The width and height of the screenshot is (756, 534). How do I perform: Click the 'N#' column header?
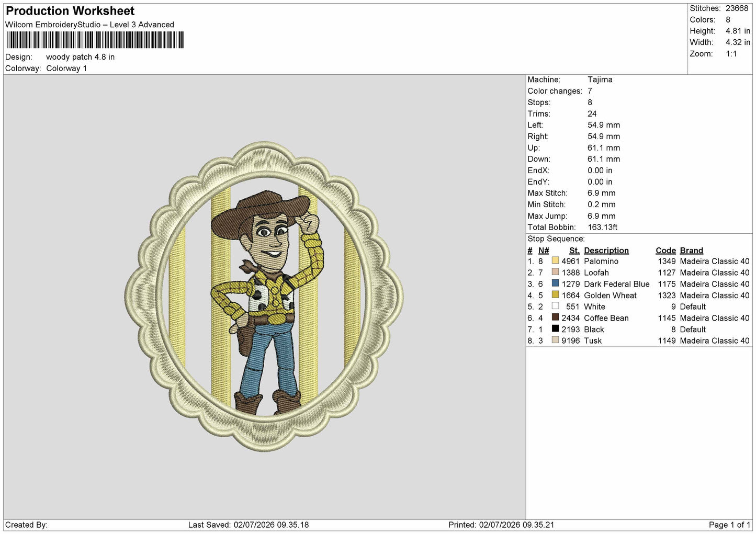(544, 251)
